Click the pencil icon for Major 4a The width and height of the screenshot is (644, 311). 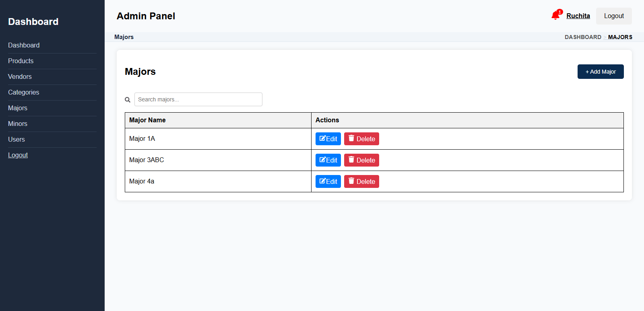click(322, 181)
